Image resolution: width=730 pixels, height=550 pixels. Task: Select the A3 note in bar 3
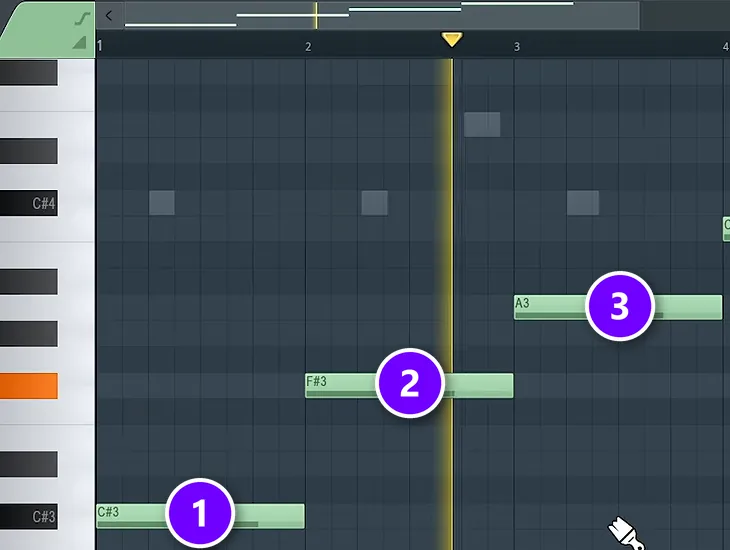[618, 307]
